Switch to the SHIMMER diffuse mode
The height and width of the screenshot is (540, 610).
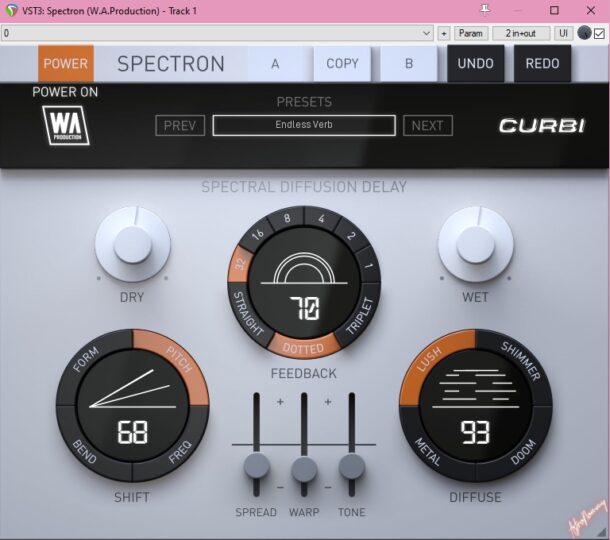[518, 362]
